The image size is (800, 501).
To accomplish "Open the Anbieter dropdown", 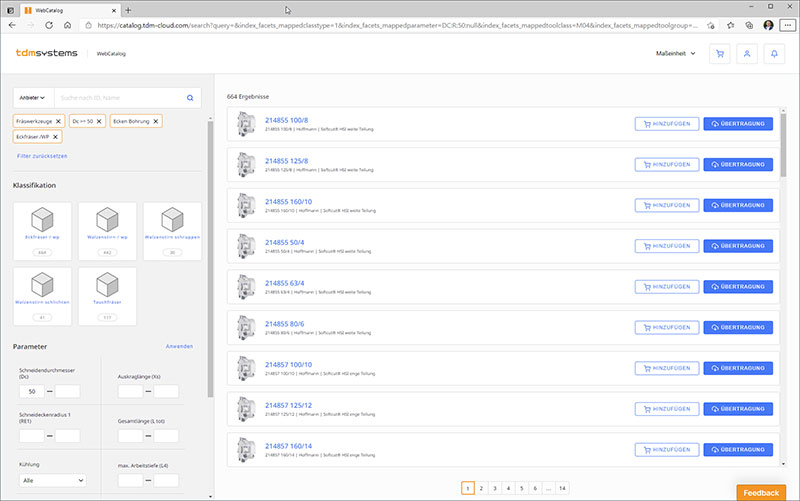I will (33, 98).
